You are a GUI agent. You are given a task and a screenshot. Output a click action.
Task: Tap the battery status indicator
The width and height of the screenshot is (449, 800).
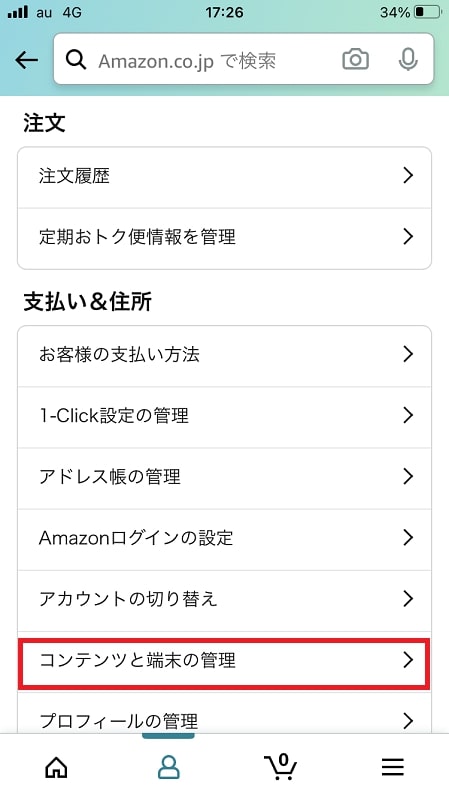coord(428,12)
